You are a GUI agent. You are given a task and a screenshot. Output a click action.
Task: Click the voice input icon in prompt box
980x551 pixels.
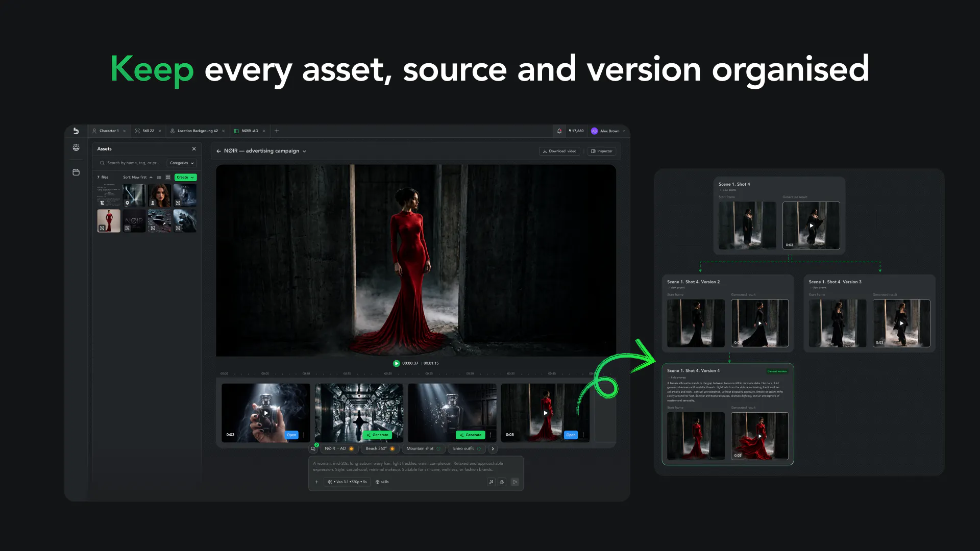502,482
